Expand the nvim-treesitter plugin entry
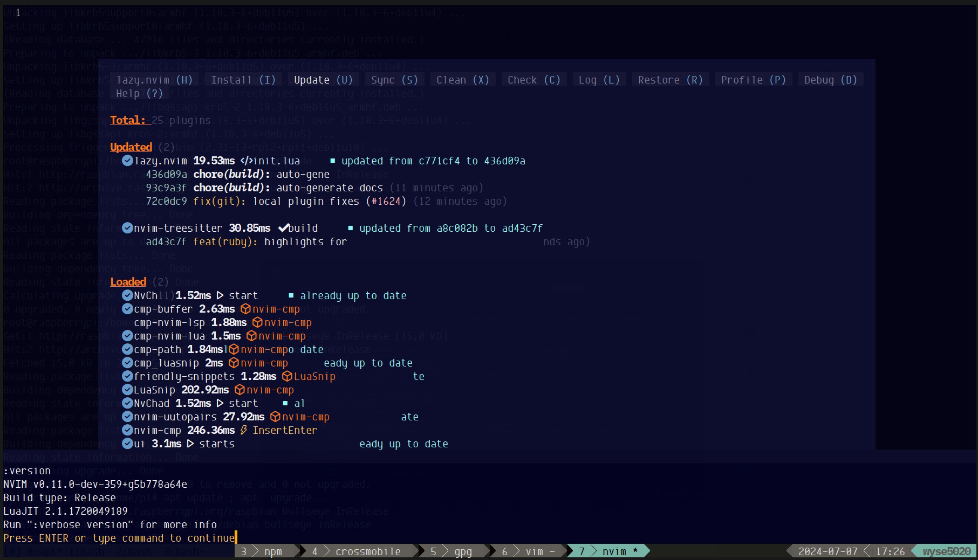 (x=179, y=228)
